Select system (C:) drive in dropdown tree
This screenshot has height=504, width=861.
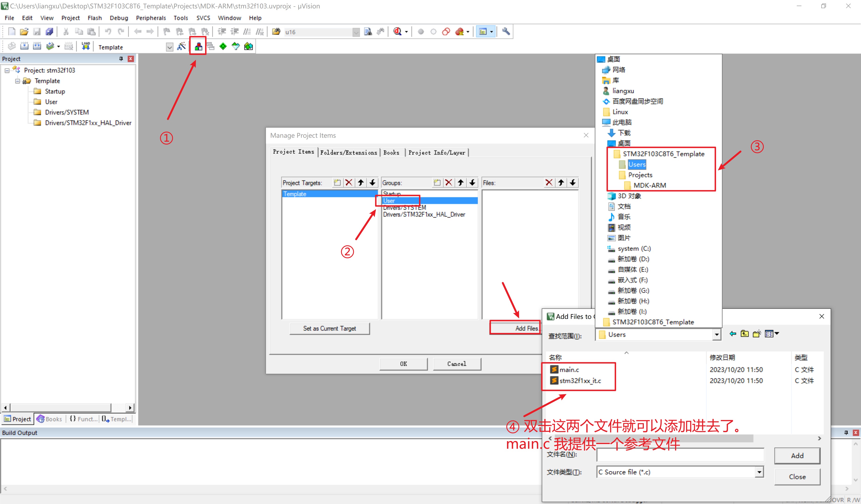[x=634, y=249]
